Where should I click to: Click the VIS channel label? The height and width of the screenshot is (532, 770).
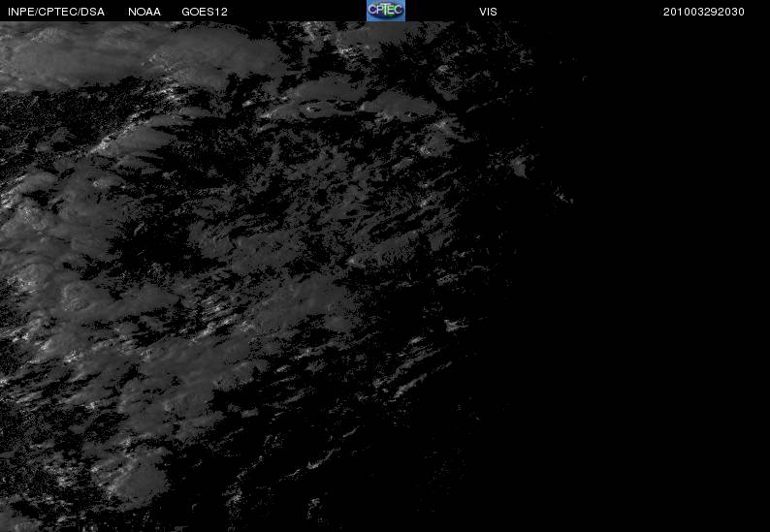pyautogui.click(x=488, y=12)
